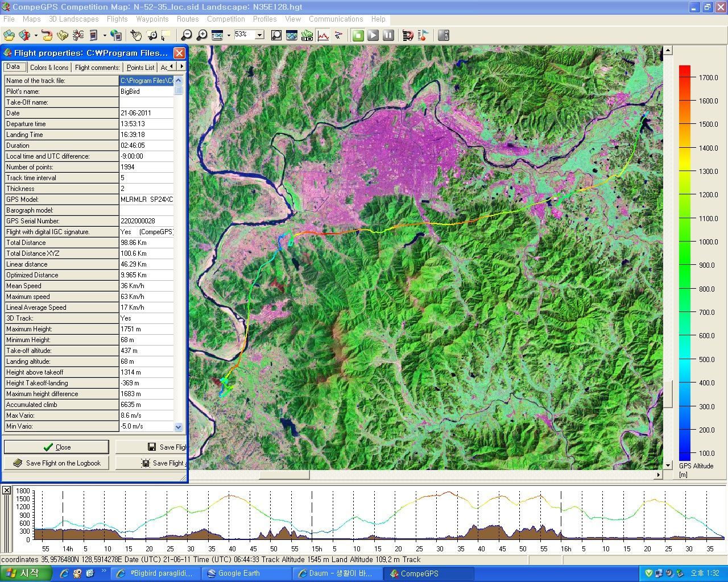Click the Take-Off name empty field
728x582 pixels.
[x=146, y=102]
